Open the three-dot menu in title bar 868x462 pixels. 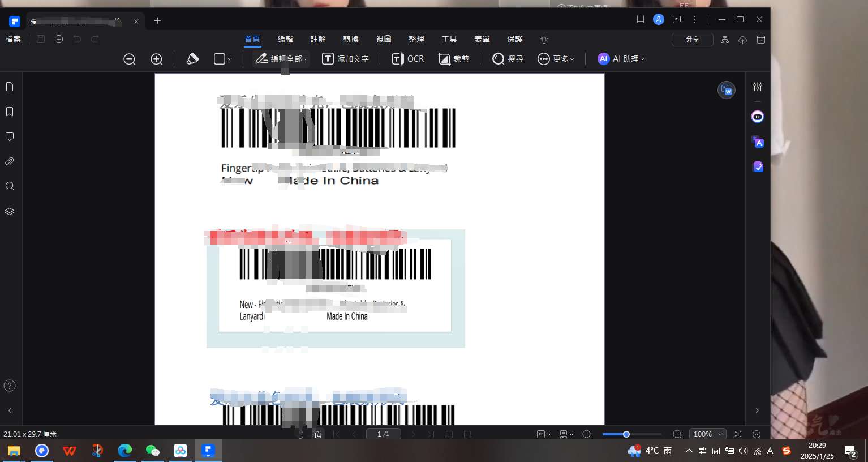click(695, 19)
